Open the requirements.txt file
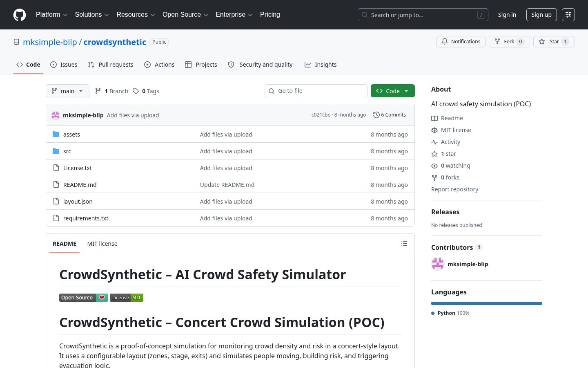The height and width of the screenshot is (368, 588). [x=86, y=218]
